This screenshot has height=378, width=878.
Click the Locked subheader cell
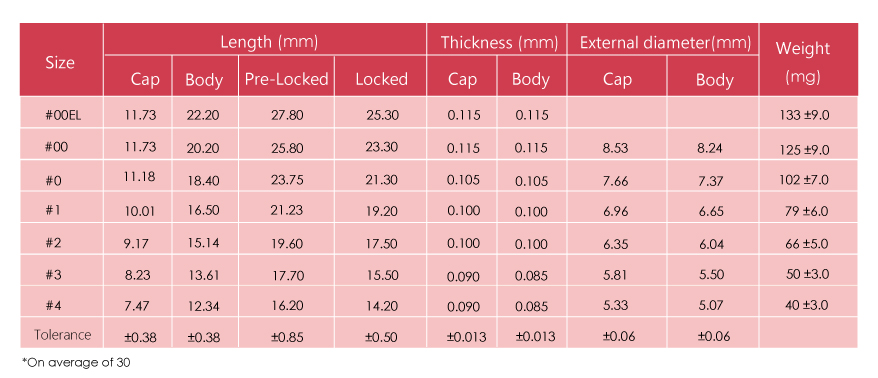tap(380, 76)
